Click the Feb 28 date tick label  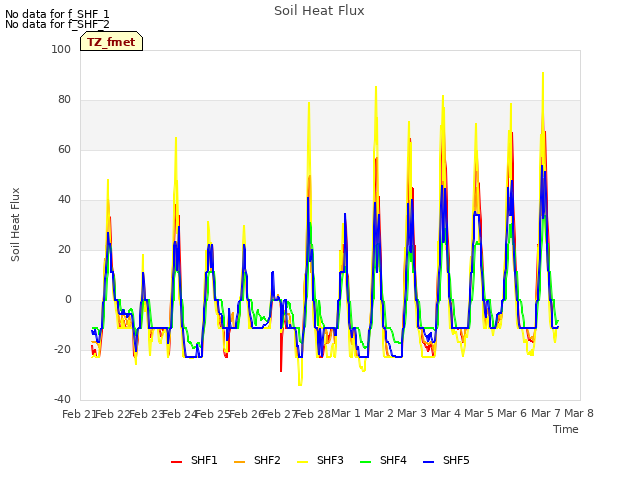pyautogui.click(x=313, y=414)
